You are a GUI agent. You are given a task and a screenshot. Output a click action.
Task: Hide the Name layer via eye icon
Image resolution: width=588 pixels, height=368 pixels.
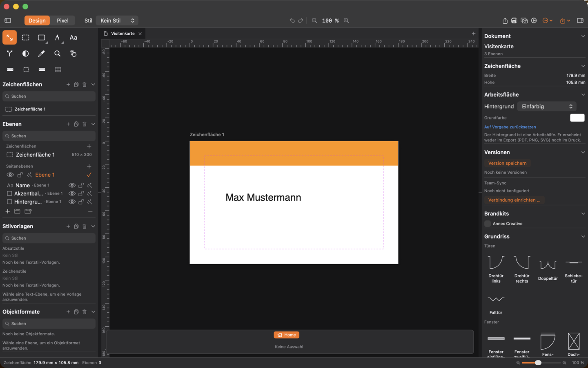(x=72, y=185)
